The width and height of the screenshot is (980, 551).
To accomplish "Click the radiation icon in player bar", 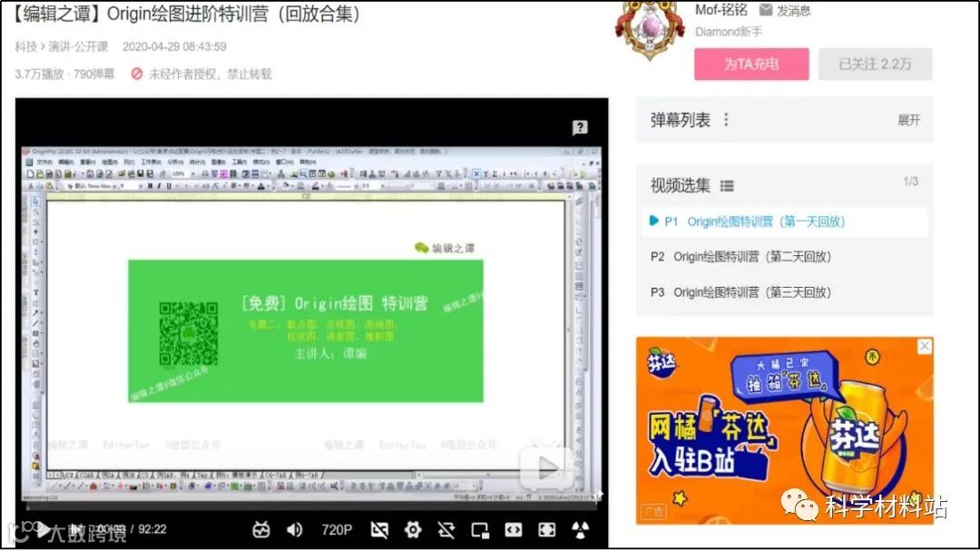I will [x=580, y=530].
